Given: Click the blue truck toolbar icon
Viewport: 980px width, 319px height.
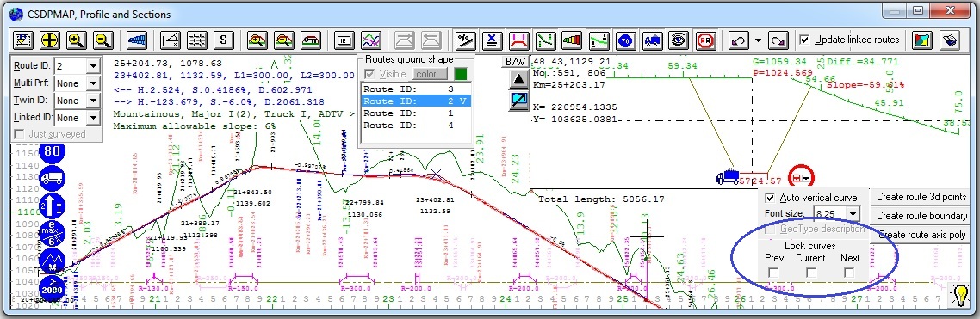Looking at the screenshot, I should click(x=652, y=40).
